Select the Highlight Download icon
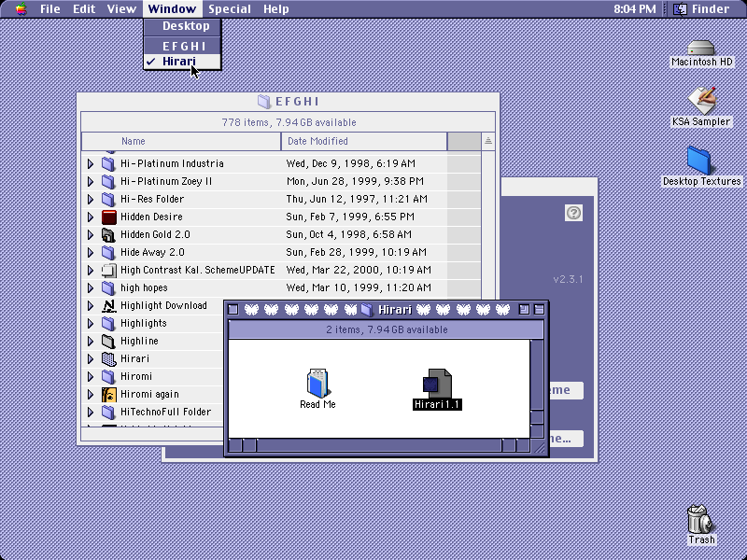This screenshot has width=747, height=560. [108, 305]
